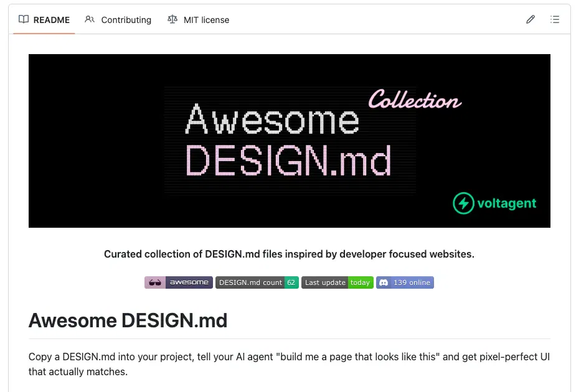Open the outline table of contents icon
Viewport: 576px width, 392px height.
pos(555,19)
